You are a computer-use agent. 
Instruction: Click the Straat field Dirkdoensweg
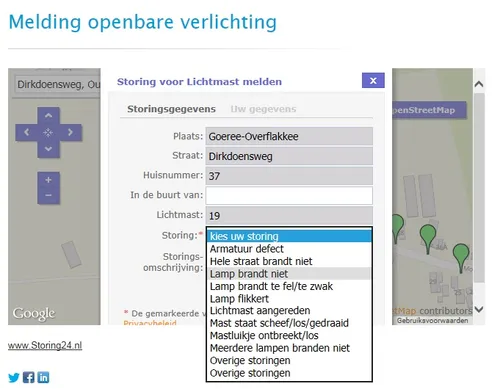click(289, 156)
